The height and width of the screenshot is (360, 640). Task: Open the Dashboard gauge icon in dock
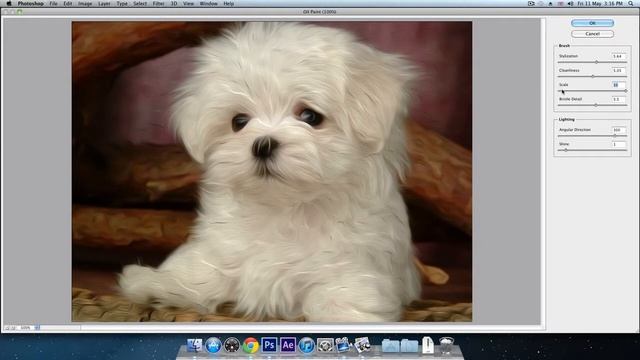coord(232,345)
